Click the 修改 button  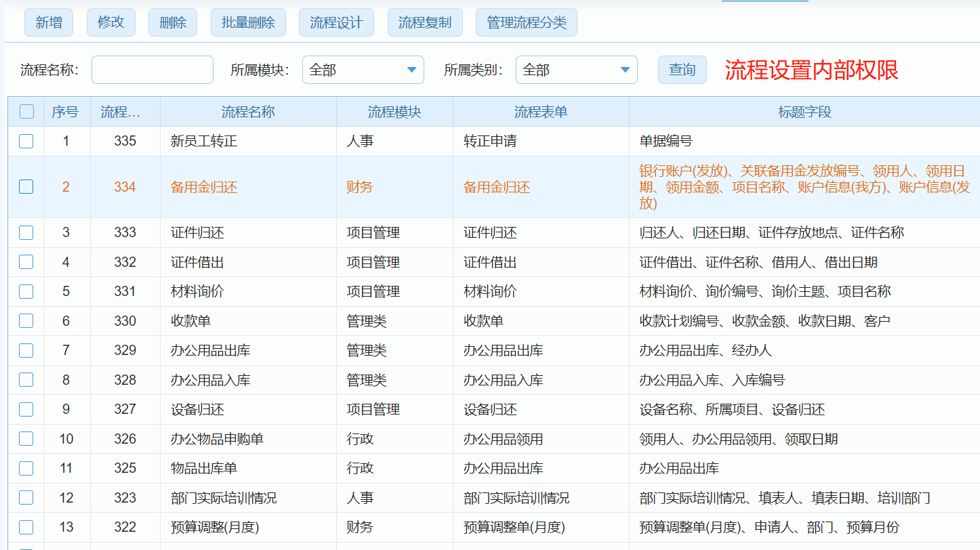tap(111, 22)
